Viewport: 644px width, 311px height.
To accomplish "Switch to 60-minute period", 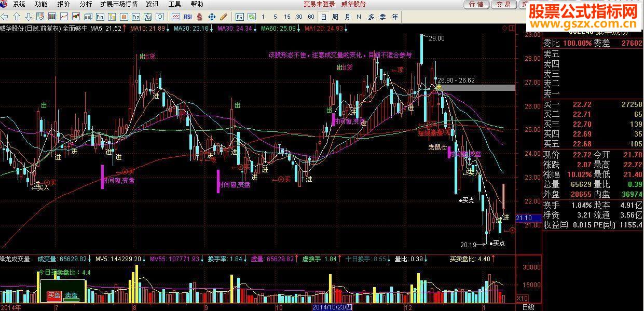I will pos(311,17).
